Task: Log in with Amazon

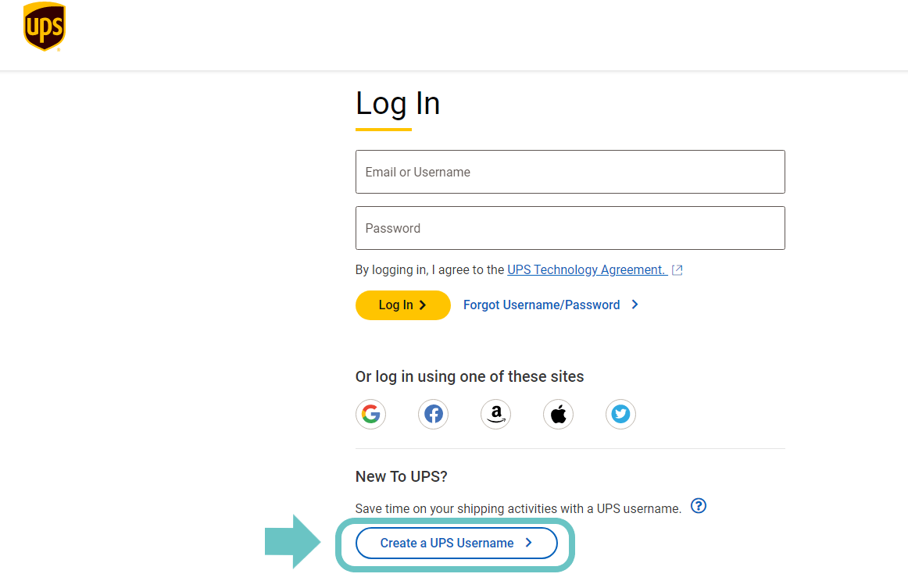Action: click(495, 414)
